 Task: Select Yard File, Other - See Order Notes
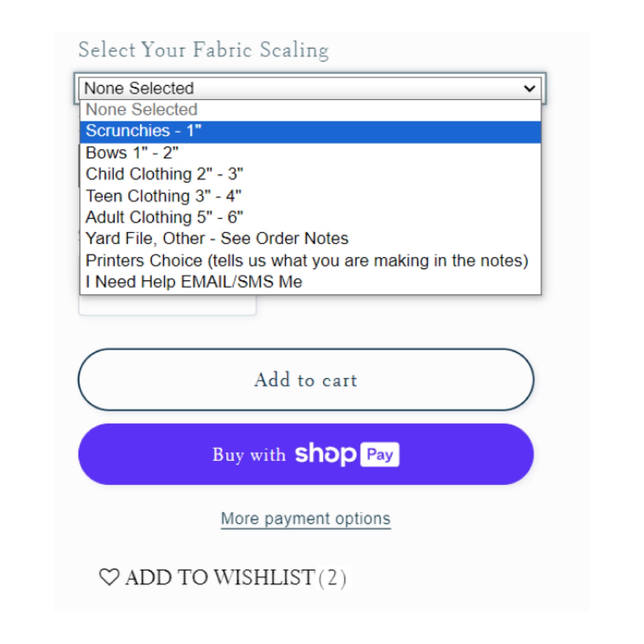[310, 239]
